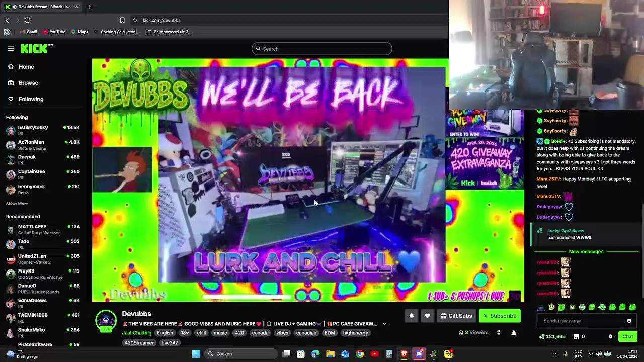Click the Just Chatting category link
The height and width of the screenshot is (362, 644).
click(136, 333)
